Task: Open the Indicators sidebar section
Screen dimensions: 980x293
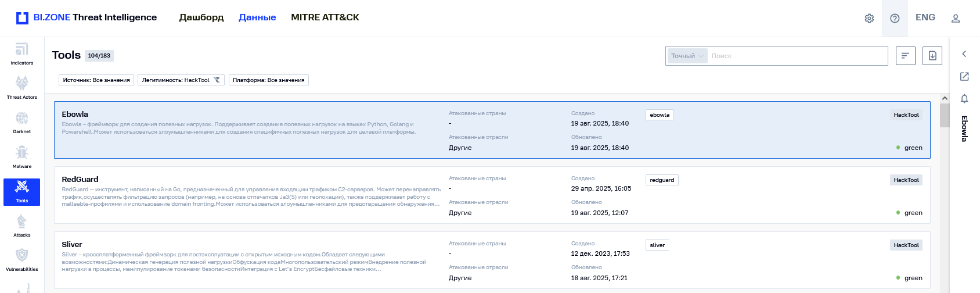Action: (x=21, y=53)
